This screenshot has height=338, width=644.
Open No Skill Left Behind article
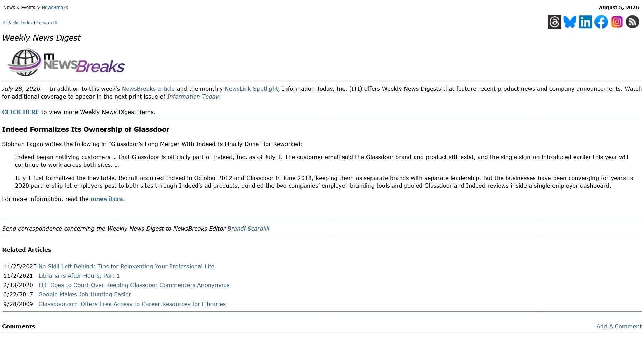pos(126,266)
